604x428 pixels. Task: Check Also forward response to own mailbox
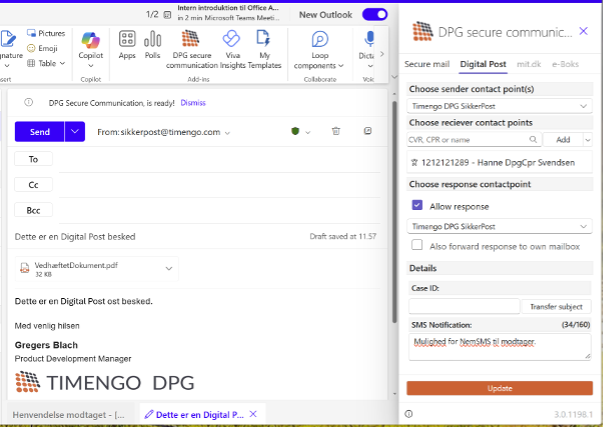(417, 245)
